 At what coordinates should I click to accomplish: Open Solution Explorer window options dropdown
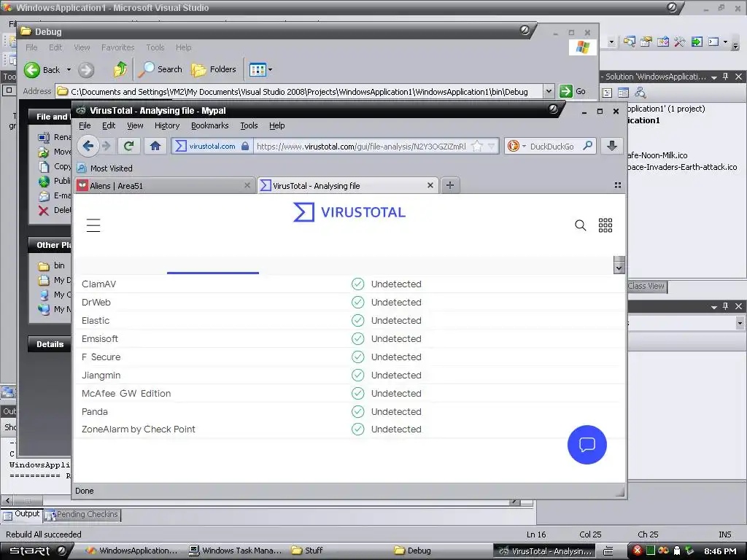tap(713, 77)
